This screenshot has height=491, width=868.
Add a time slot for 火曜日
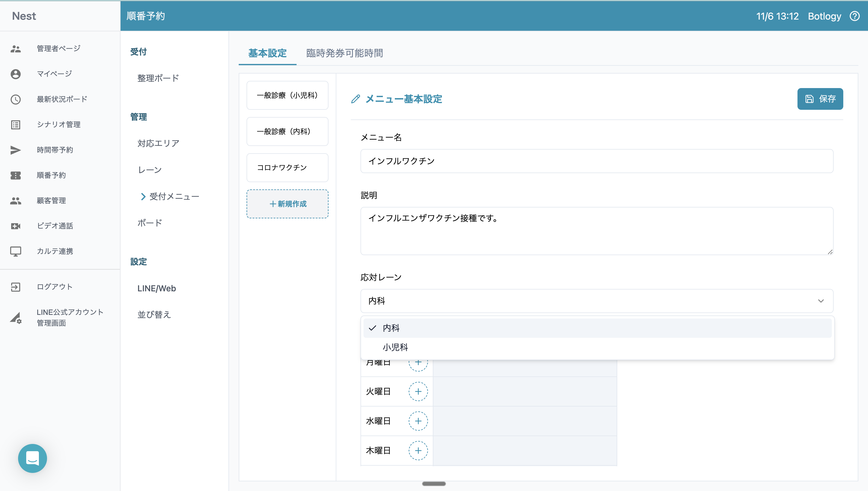coord(418,391)
